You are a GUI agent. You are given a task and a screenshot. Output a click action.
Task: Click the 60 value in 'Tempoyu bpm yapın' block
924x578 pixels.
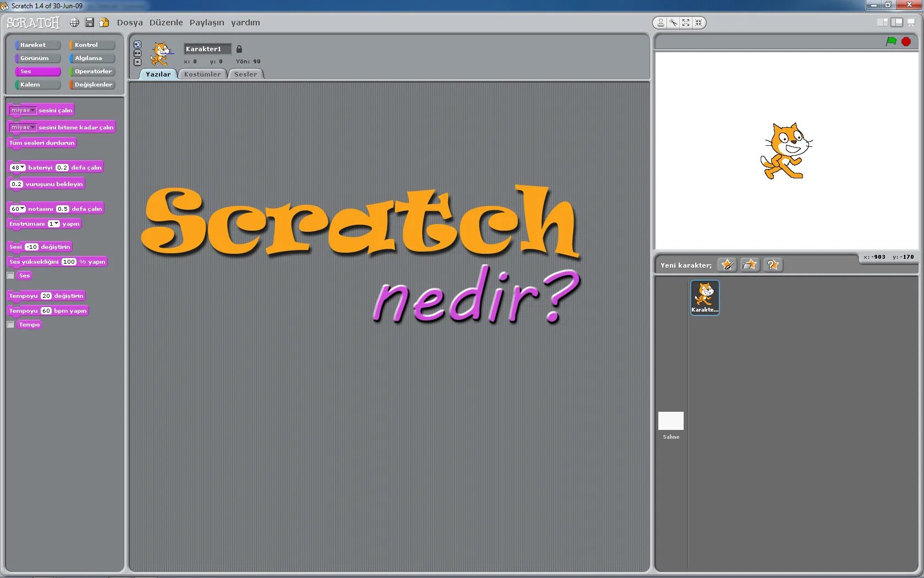coord(46,311)
